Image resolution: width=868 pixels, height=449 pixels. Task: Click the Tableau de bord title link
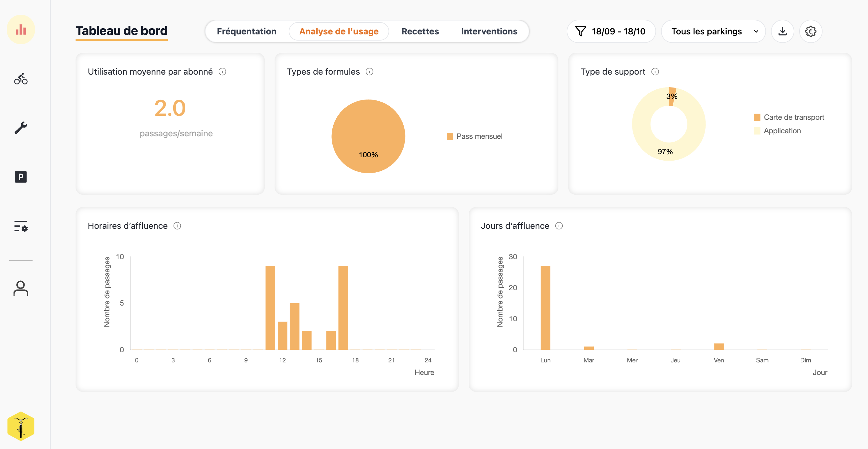(121, 31)
